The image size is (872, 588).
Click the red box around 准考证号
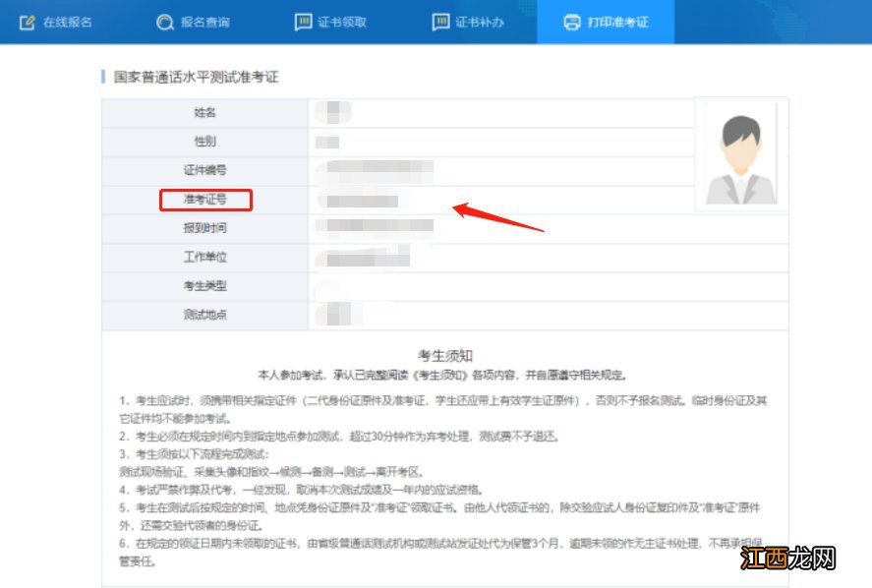205,201
